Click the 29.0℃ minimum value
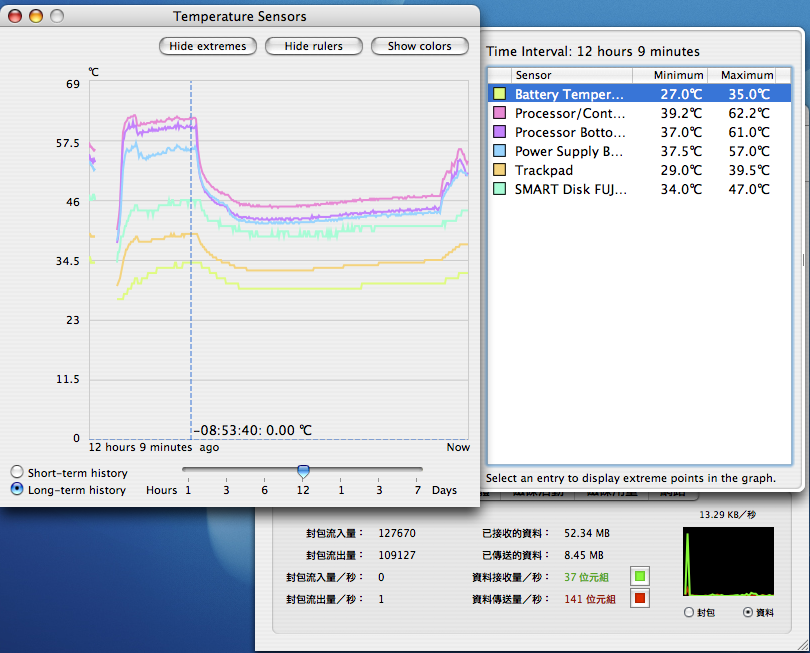The width and height of the screenshot is (810, 653). 681,170
